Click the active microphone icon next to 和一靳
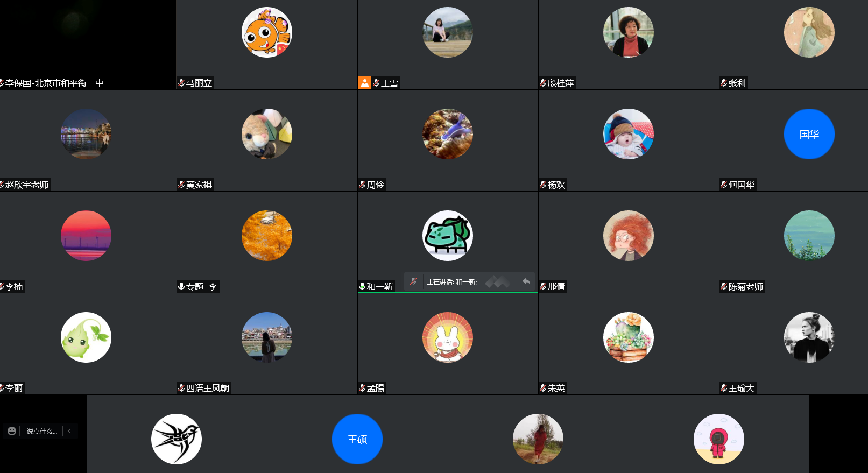The image size is (868, 473). tap(362, 286)
